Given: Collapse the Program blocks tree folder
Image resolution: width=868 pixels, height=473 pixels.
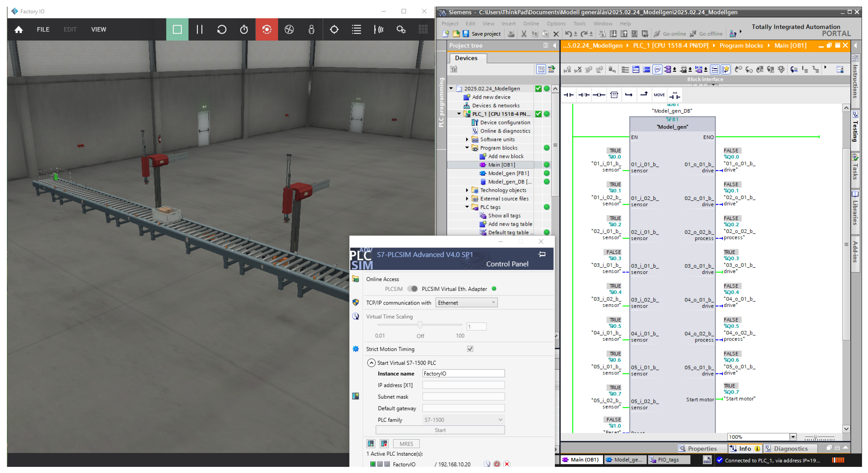Looking at the screenshot, I should click(467, 148).
